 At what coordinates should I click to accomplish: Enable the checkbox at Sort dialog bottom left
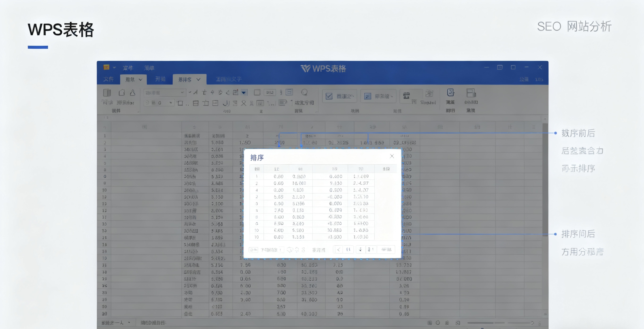point(254,249)
